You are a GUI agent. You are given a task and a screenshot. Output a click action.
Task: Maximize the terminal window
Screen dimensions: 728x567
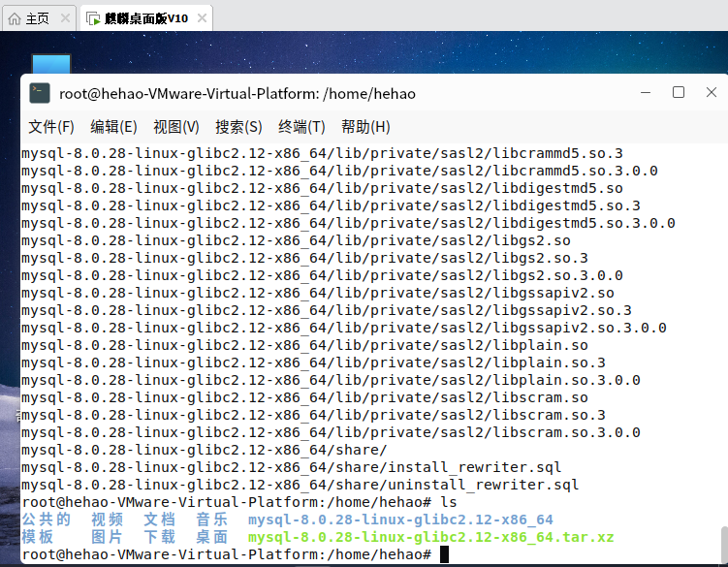tap(679, 92)
